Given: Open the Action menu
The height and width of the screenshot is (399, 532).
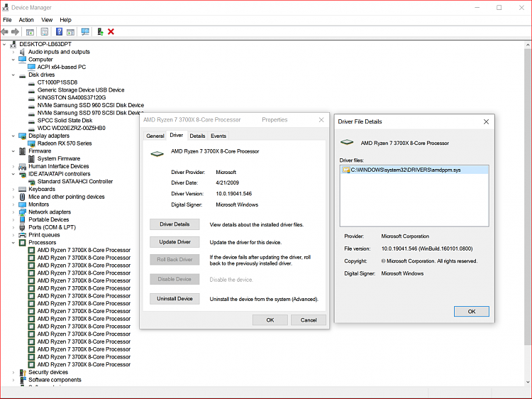Looking at the screenshot, I should point(26,20).
